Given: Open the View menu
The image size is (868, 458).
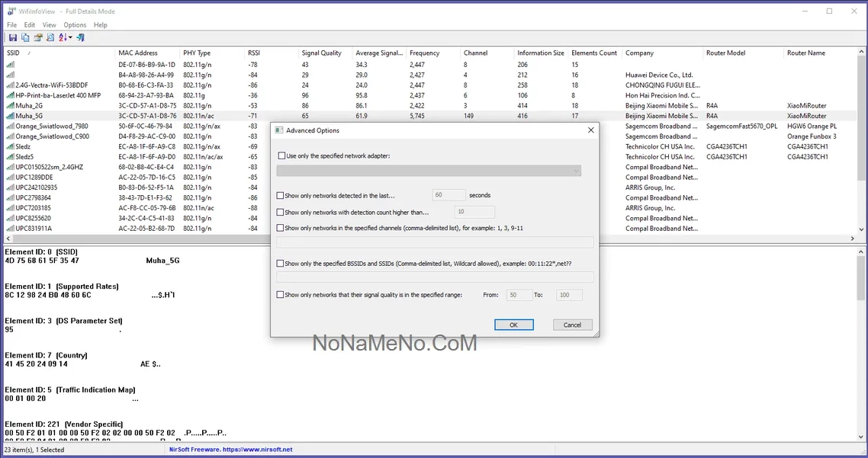Looking at the screenshot, I should [x=50, y=25].
